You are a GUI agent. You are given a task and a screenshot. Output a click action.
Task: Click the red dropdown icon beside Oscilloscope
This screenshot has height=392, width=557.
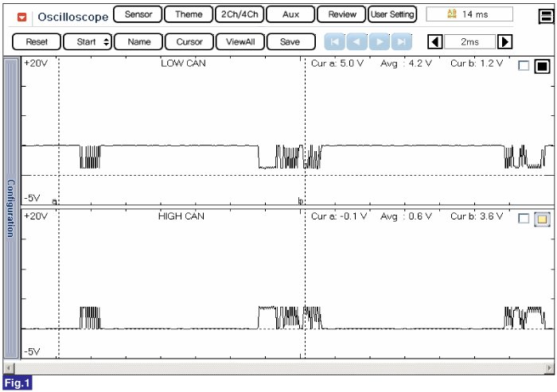tap(21, 16)
